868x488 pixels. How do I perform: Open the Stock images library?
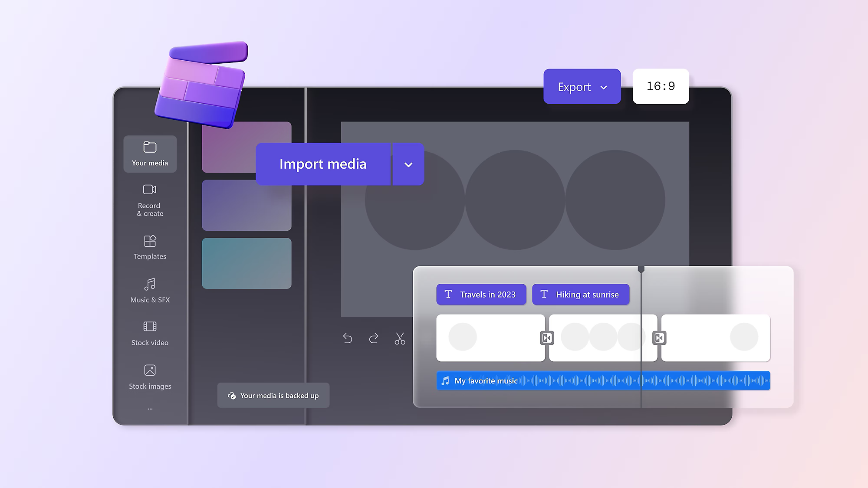coord(150,377)
